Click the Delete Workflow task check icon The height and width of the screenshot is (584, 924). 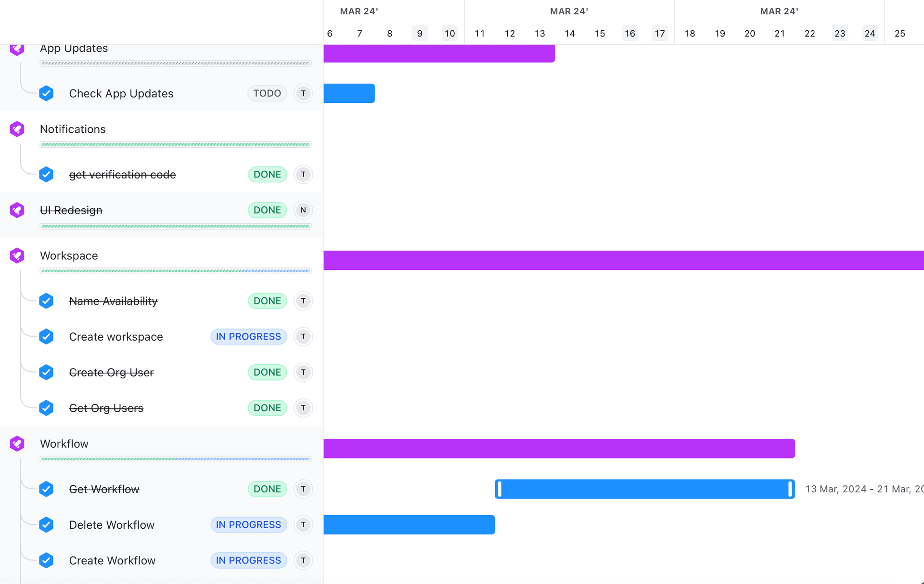pos(46,524)
